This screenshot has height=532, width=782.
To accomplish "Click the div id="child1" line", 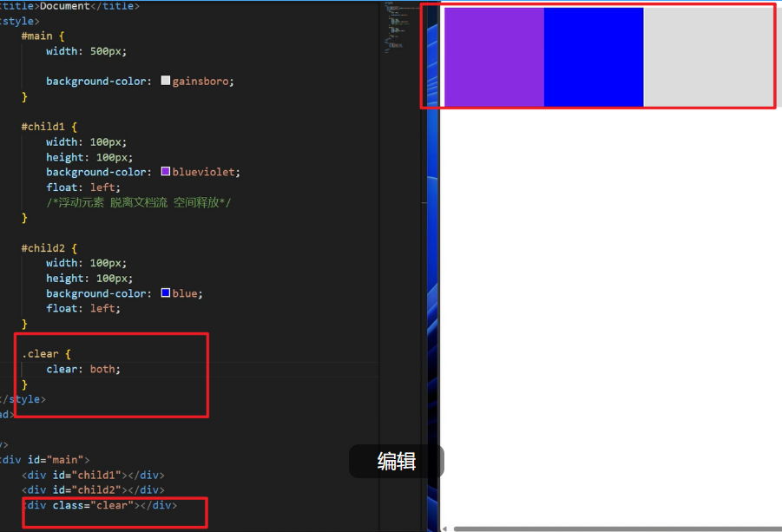I will point(93,476).
